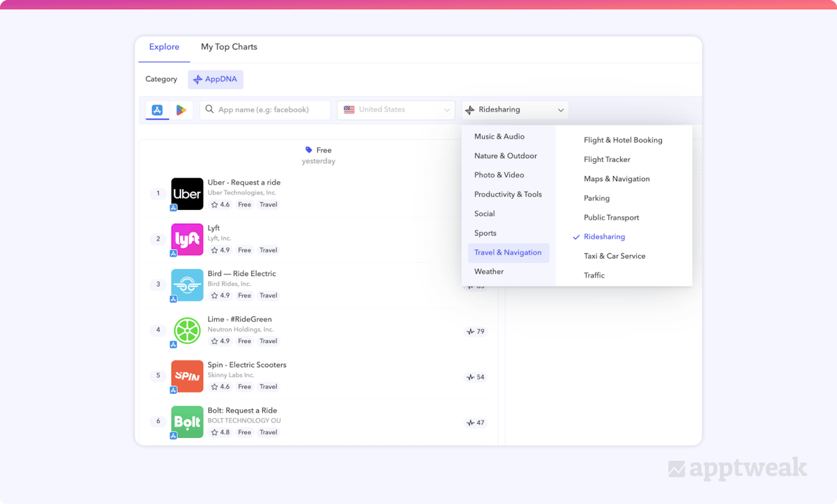Open Spin - Electric Scooters title

pyautogui.click(x=247, y=365)
